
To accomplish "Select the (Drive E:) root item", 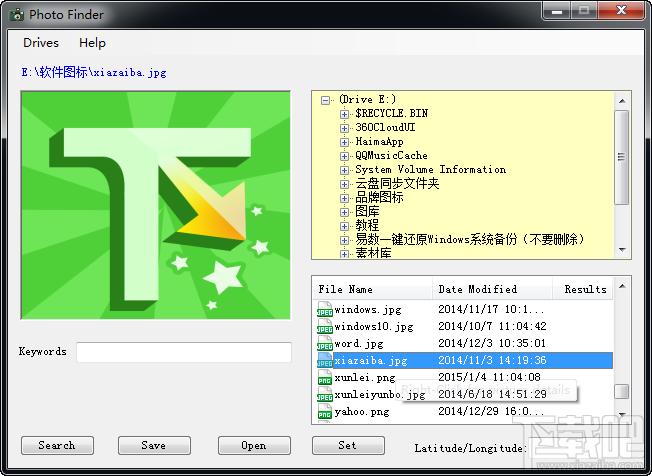I will (x=368, y=99).
